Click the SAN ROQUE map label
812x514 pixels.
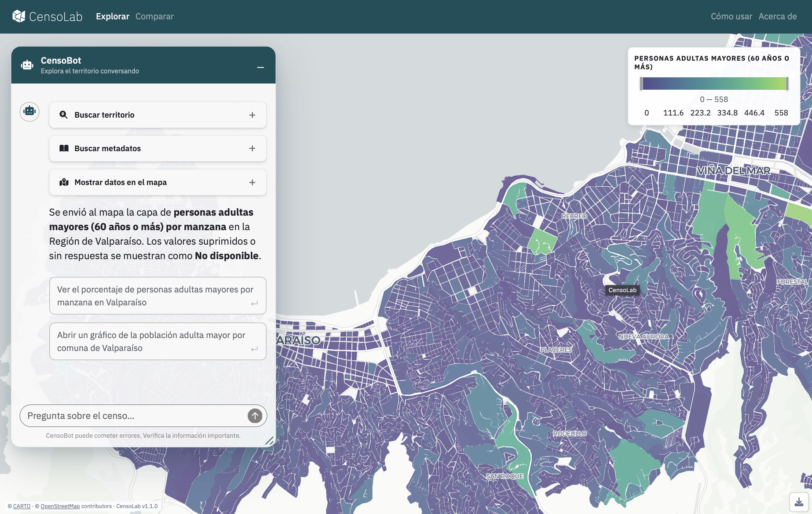pyautogui.click(x=505, y=476)
